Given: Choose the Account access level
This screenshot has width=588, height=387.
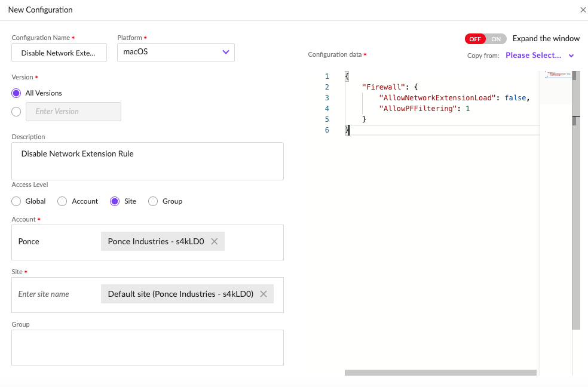Looking at the screenshot, I should tap(62, 201).
